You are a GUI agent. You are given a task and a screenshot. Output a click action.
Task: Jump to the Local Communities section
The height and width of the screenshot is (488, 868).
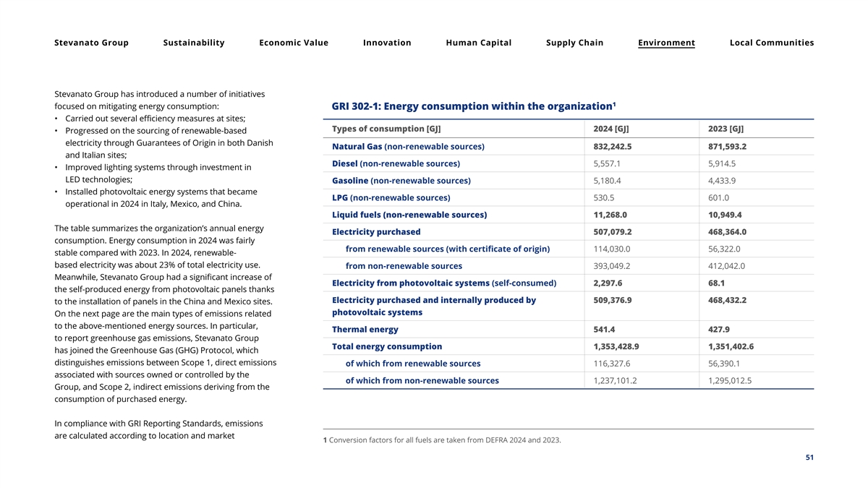point(772,43)
